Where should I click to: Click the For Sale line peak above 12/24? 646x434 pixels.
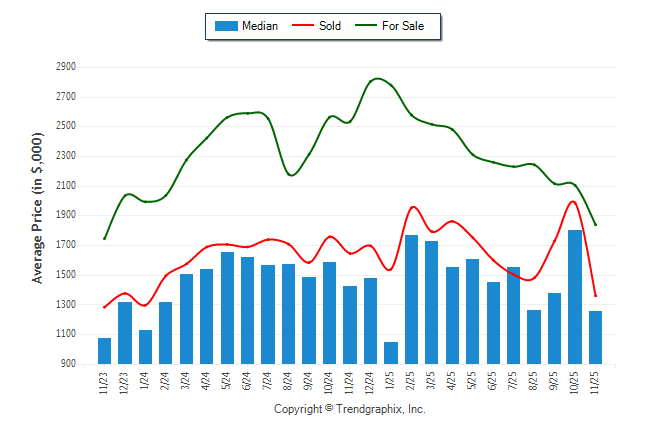(376, 78)
